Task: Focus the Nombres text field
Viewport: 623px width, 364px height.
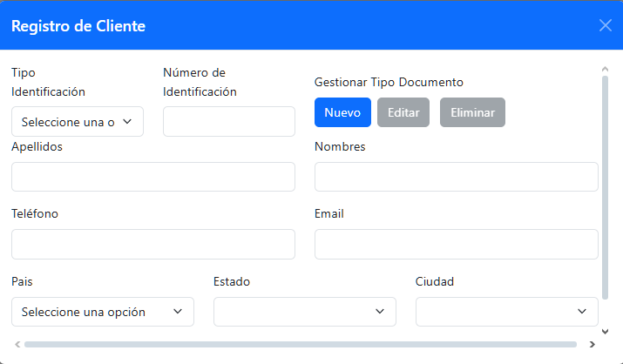Action: click(456, 177)
